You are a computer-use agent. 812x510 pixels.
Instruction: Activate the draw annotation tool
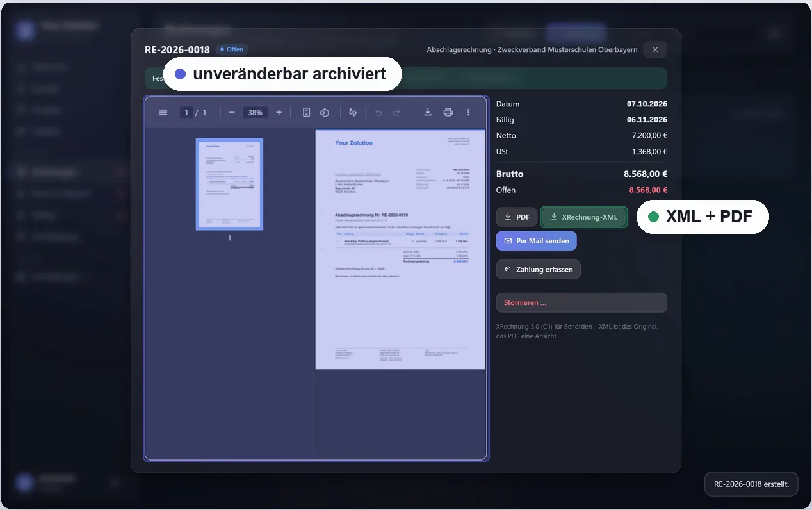353,112
